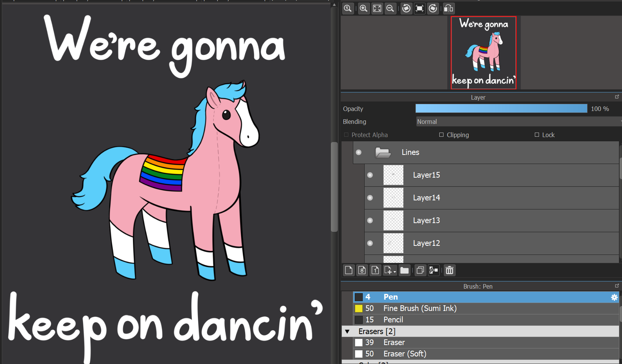Flip the navigator view horizontally
The image size is (622, 364).
click(x=448, y=8)
